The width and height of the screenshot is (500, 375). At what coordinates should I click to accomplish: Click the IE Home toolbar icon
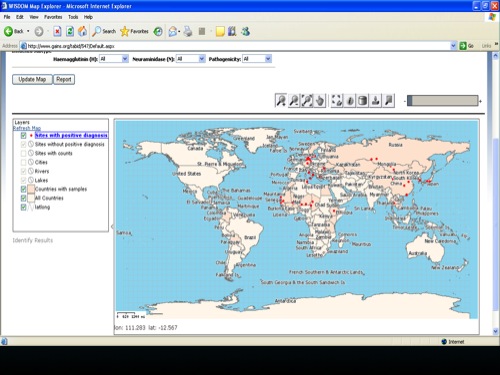coord(82,31)
